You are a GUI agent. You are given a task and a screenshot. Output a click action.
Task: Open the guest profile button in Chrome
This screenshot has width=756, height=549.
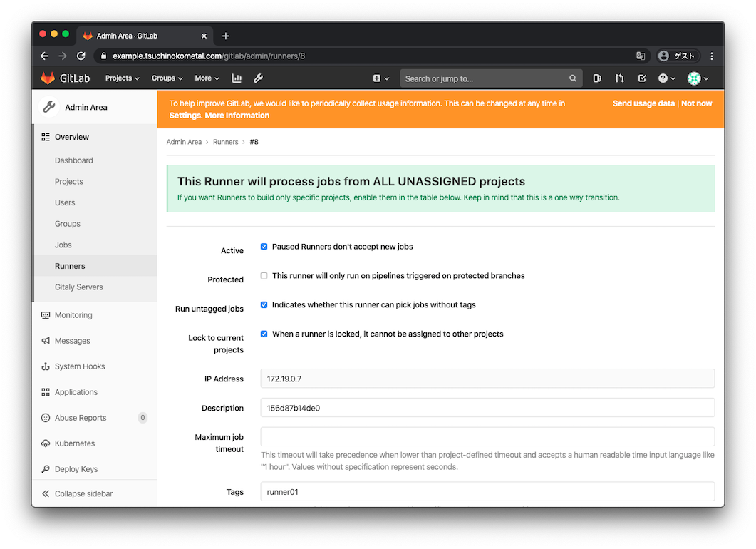click(x=678, y=56)
